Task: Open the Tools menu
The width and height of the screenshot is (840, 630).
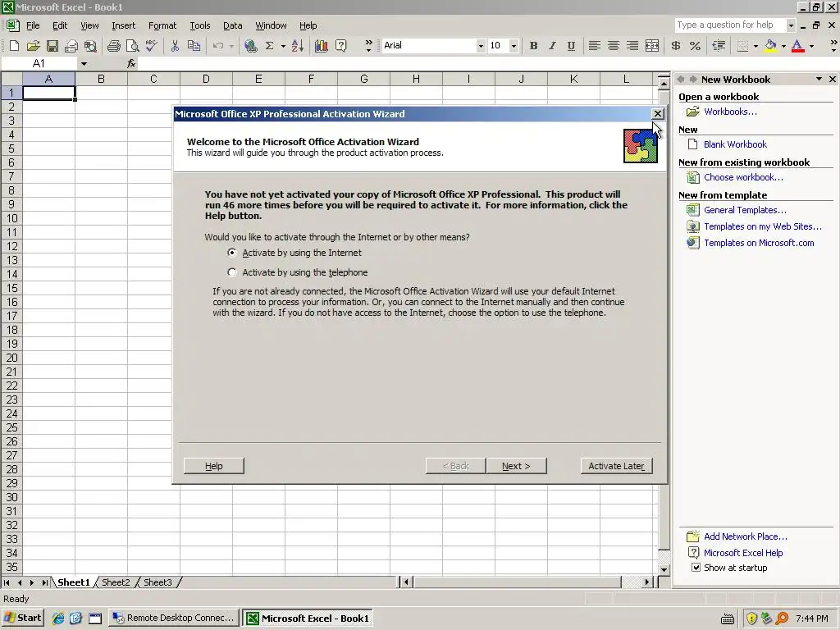Action: [200, 25]
